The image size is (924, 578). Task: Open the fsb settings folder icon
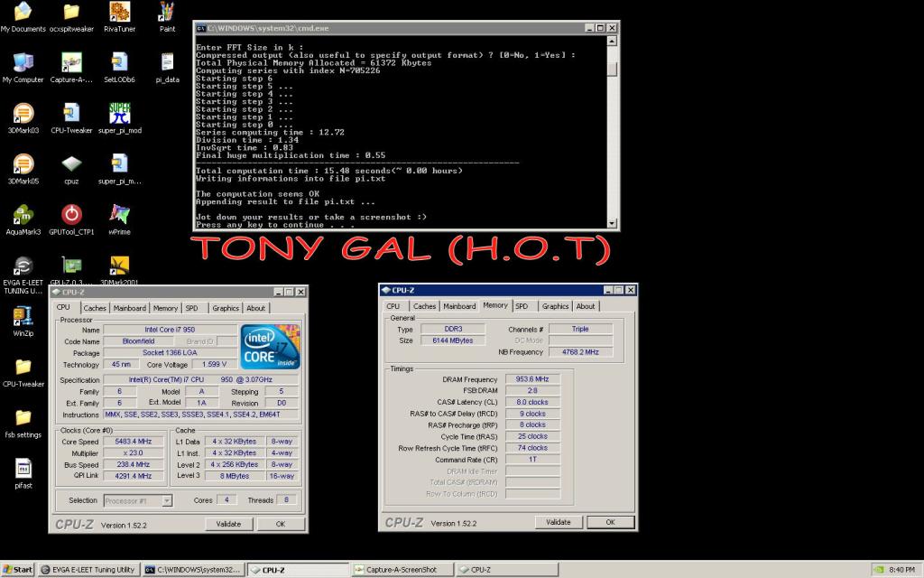(23, 423)
